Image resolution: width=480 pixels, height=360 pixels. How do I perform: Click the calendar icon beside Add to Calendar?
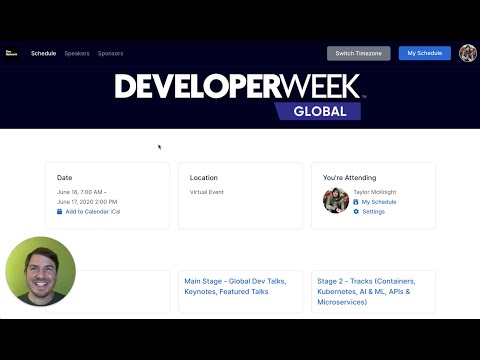[x=59, y=211]
